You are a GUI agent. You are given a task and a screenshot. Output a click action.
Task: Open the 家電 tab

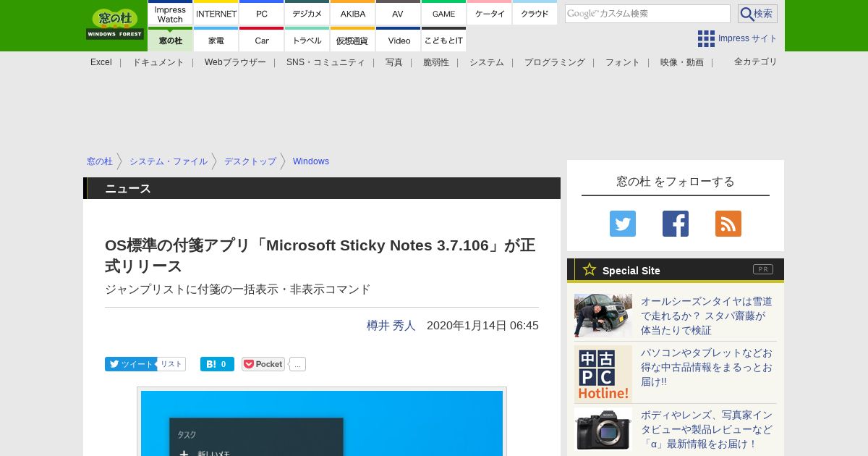[216, 40]
